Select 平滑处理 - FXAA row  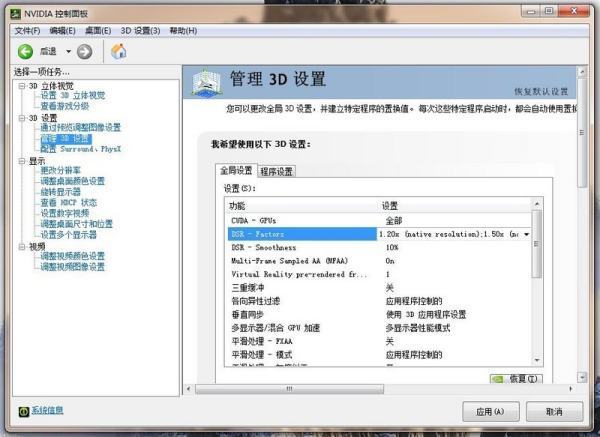379,341
